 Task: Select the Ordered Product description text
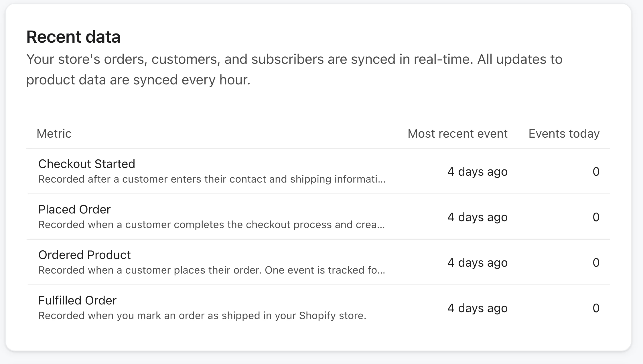click(212, 270)
